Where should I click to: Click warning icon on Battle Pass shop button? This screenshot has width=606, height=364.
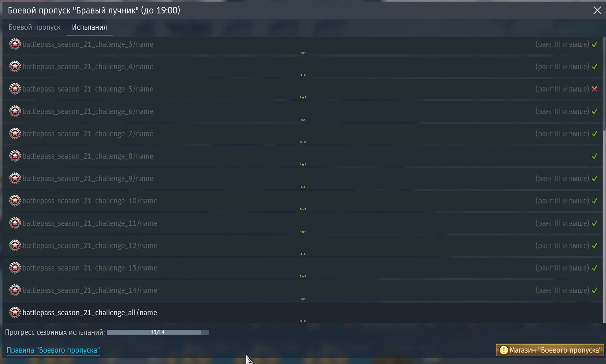[504, 350]
